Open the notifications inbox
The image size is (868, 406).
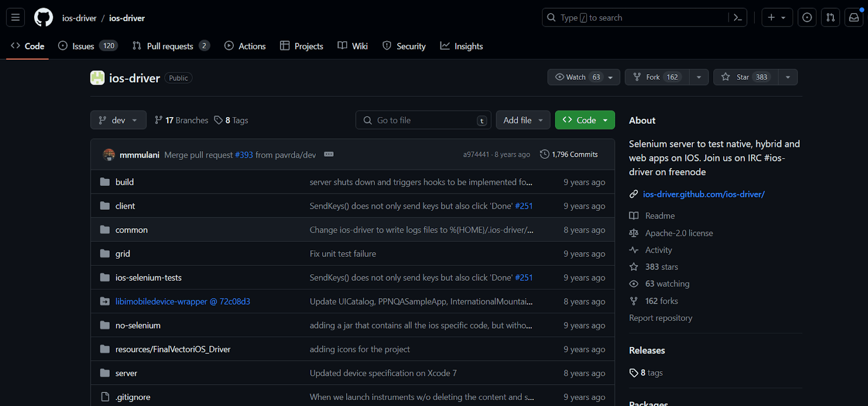click(x=853, y=18)
